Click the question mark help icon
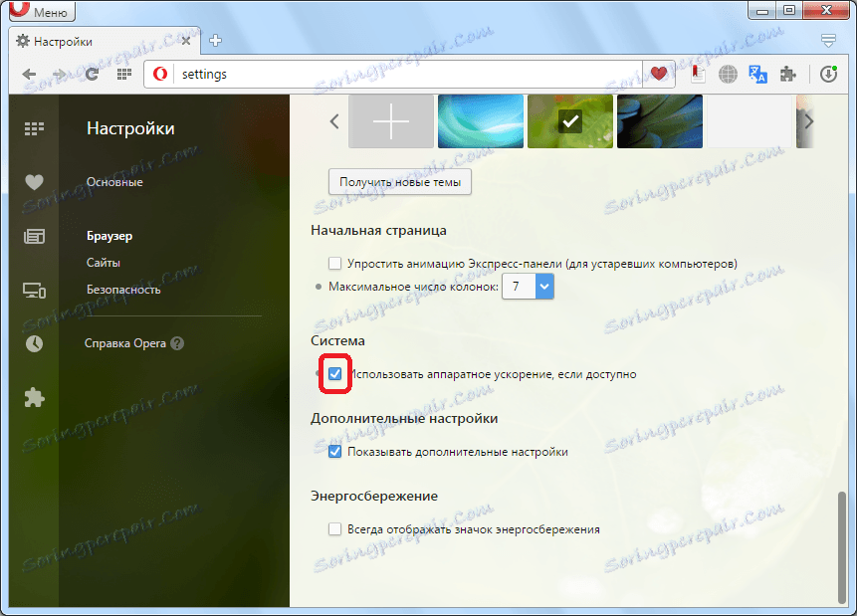The width and height of the screenshot is (857, 616). click(177, 343)
